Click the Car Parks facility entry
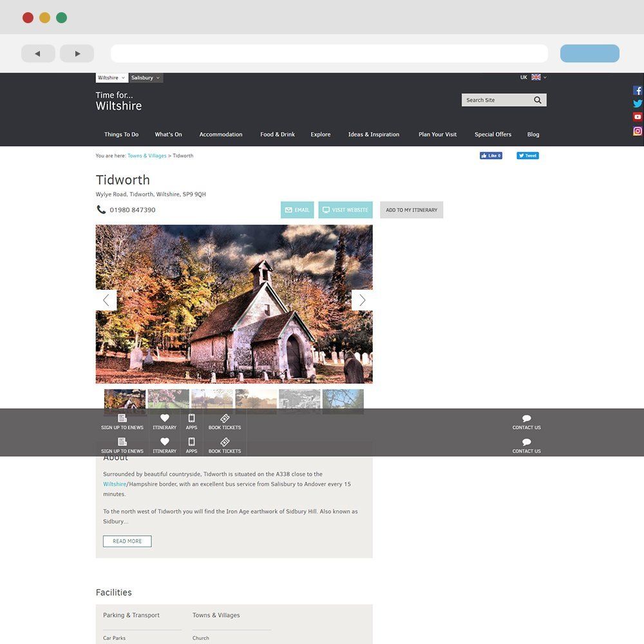 click(114, 638)
